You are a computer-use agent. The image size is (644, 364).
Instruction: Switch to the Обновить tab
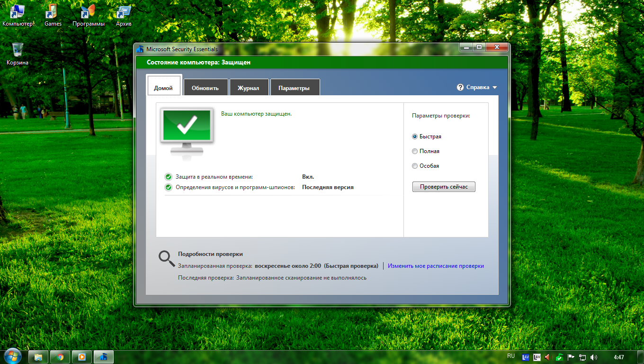click(206, 87)
